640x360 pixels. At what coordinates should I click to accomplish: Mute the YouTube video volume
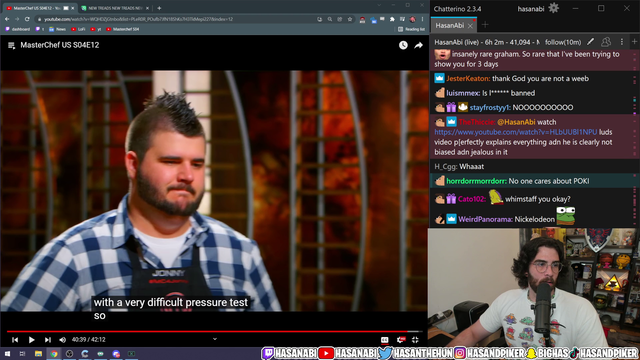[x=62, y=340]
